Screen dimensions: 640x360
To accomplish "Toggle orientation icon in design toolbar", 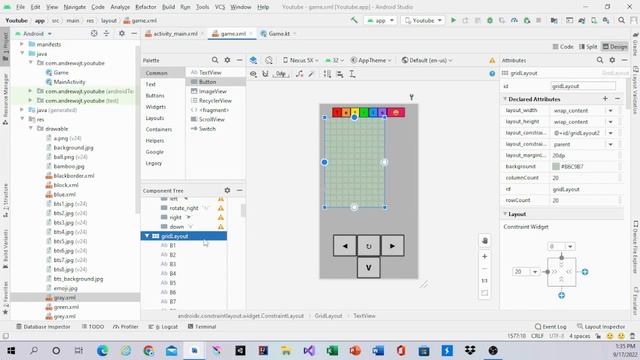I will tap(269, 60).
